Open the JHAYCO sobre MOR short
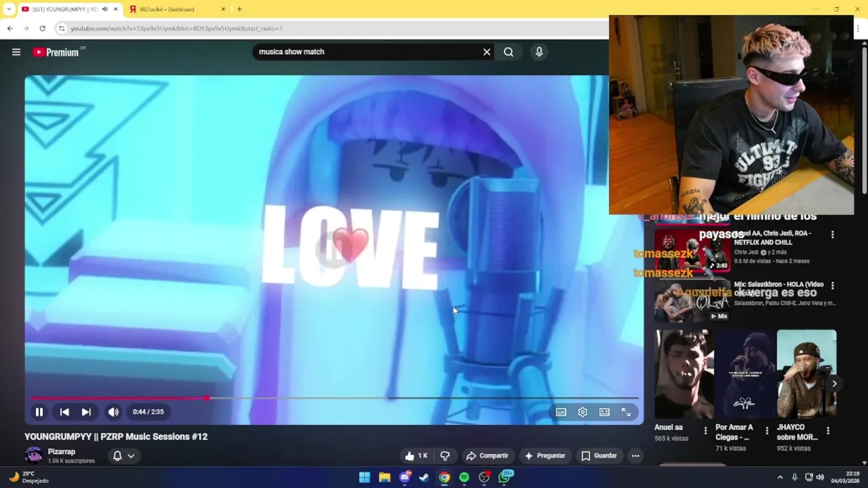Viewport: 868px width, 488px height. click(x=806, y=373)
